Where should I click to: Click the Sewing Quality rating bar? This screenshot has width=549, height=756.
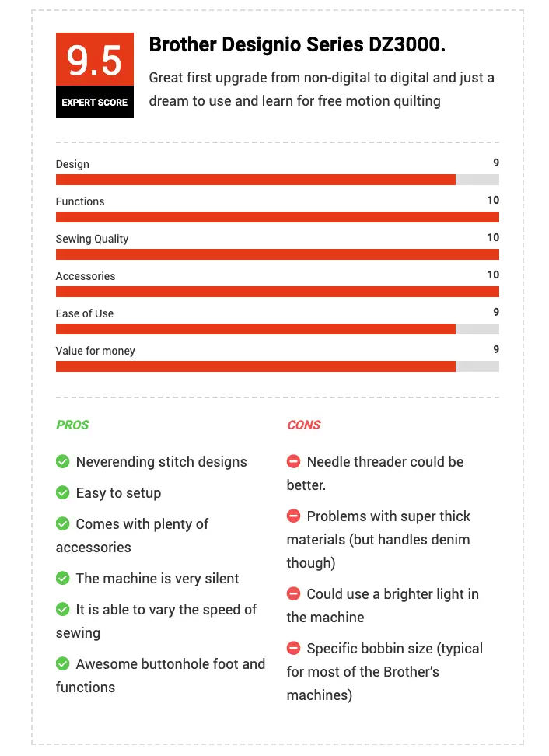click(x=277, y=254)
